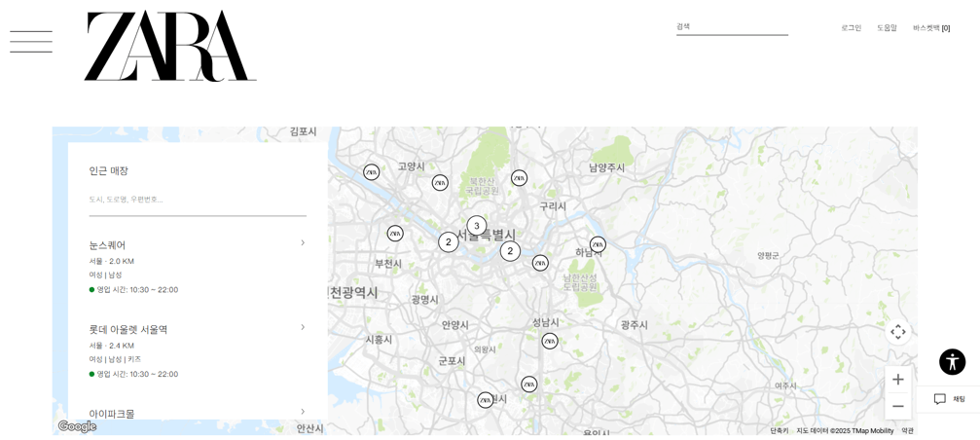Select the 눈스퀘어 store name
Viewport: 980px width, 440px height.
[x=107, y=245]
